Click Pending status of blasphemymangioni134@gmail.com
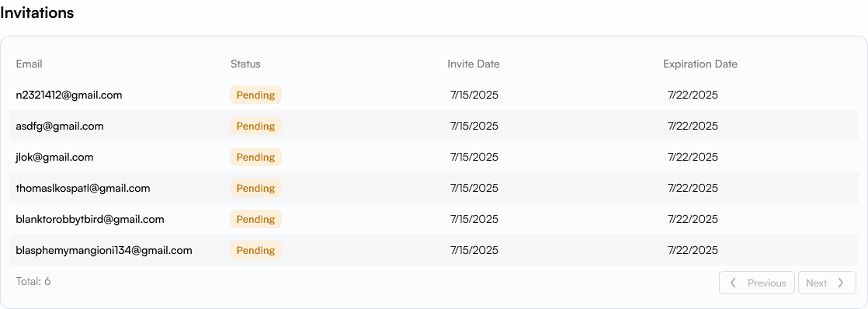The height and width of the screenshot is (309, 868). click(255, 250)
